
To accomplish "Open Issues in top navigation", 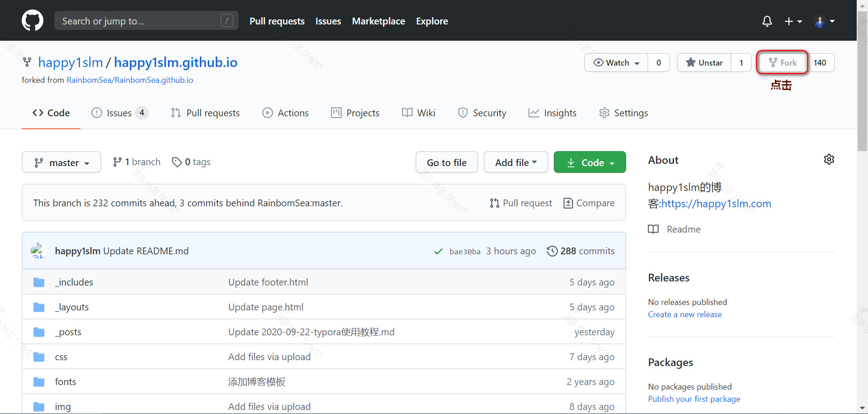I will click(328, 21).
